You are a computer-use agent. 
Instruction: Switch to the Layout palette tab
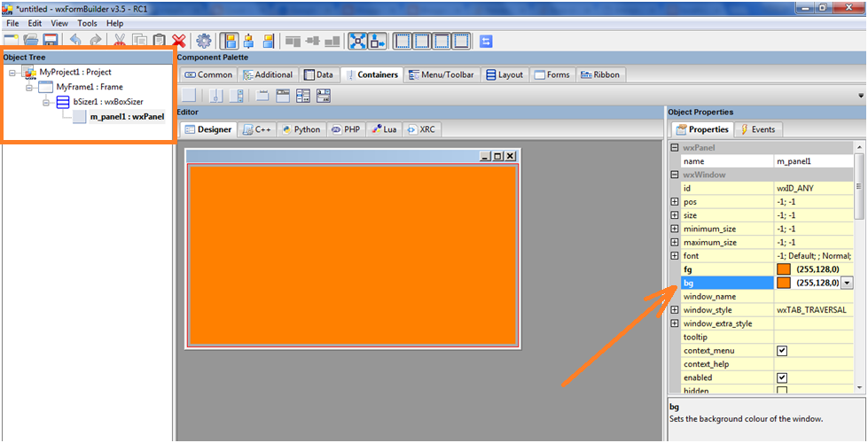click(504, 74)
